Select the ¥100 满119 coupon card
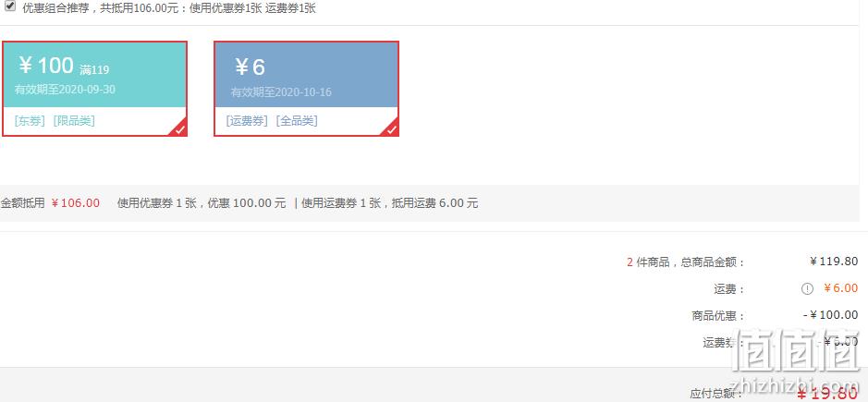Viewport: 868px width, 402px height. pyautogui.click(x=94, y=89)
